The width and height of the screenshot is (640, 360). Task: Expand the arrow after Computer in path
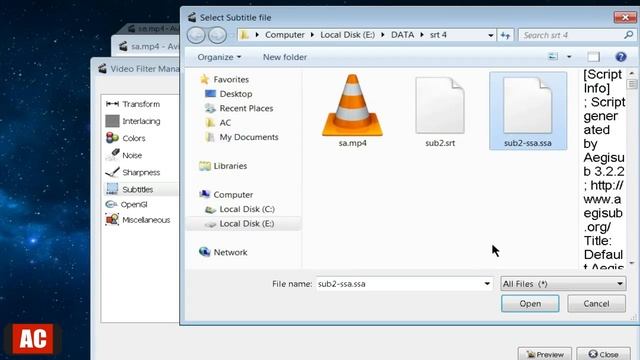coord(312,35)
